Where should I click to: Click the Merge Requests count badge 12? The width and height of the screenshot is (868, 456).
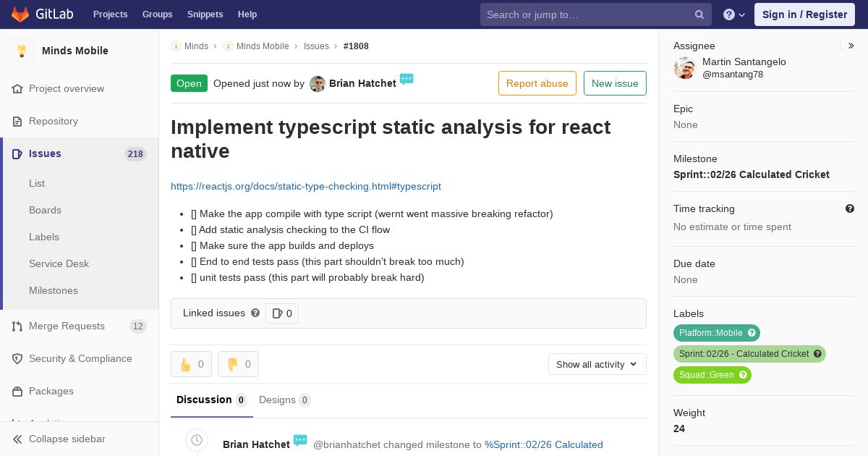click(x=138, y=326)
